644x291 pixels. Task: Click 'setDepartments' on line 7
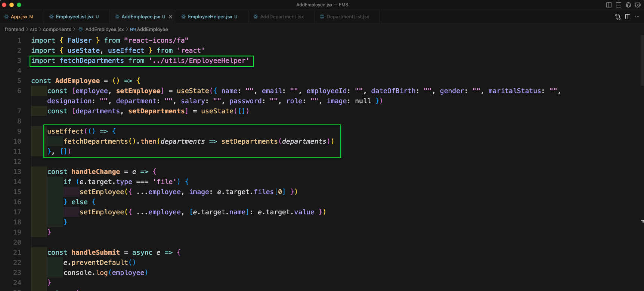[157, 111]
